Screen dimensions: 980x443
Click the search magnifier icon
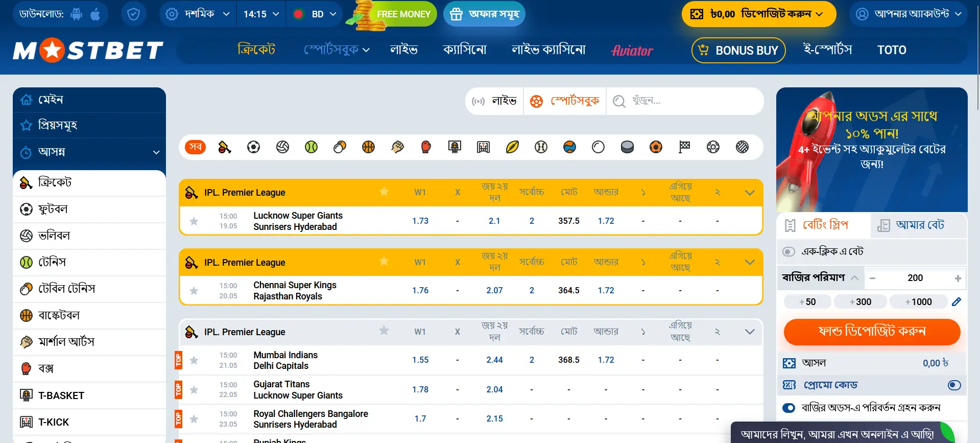click(x=619, y=101)
